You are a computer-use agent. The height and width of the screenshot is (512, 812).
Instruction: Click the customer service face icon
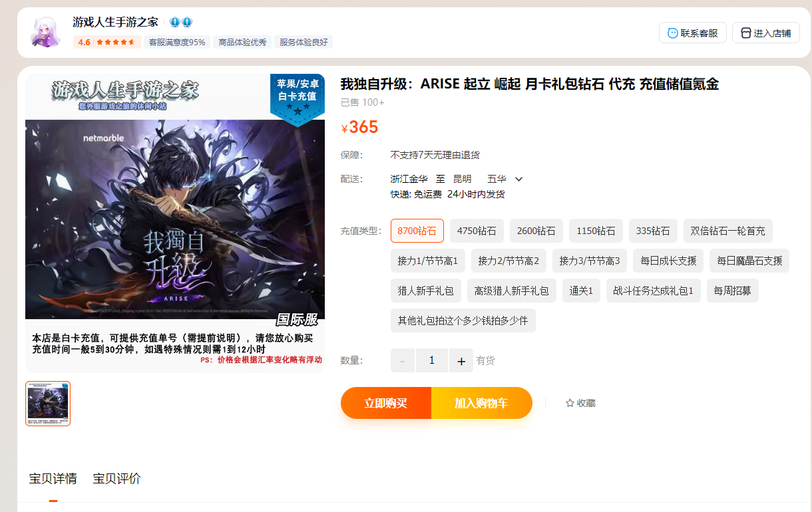pyautogui.click(x=673, y=33)
